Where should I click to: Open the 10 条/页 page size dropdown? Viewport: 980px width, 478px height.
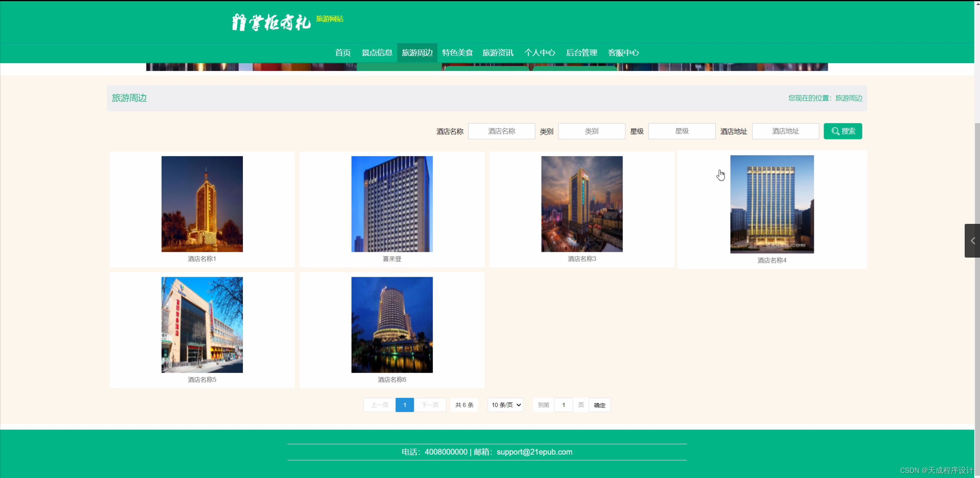(505, 405)
